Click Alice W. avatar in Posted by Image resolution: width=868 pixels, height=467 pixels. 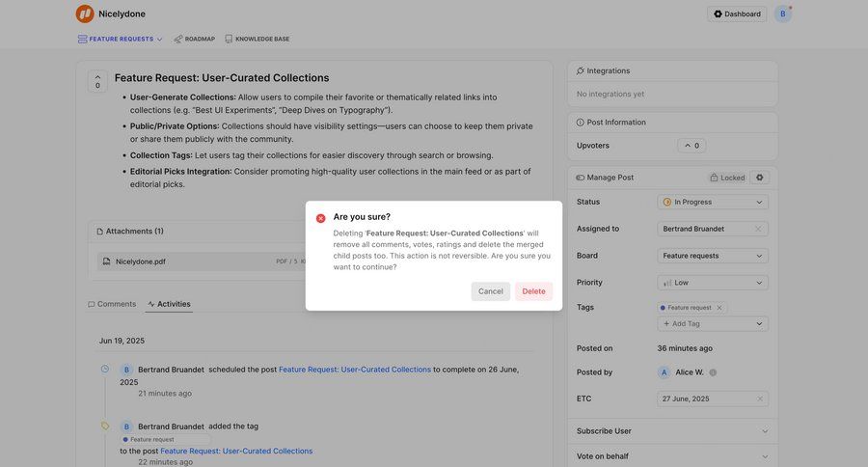tap(664, 372)
